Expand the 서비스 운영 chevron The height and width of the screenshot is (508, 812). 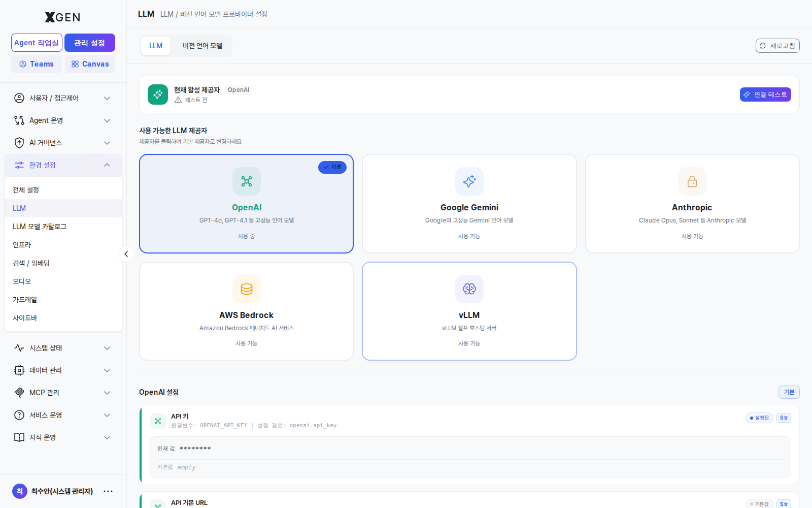click(107, 415)
